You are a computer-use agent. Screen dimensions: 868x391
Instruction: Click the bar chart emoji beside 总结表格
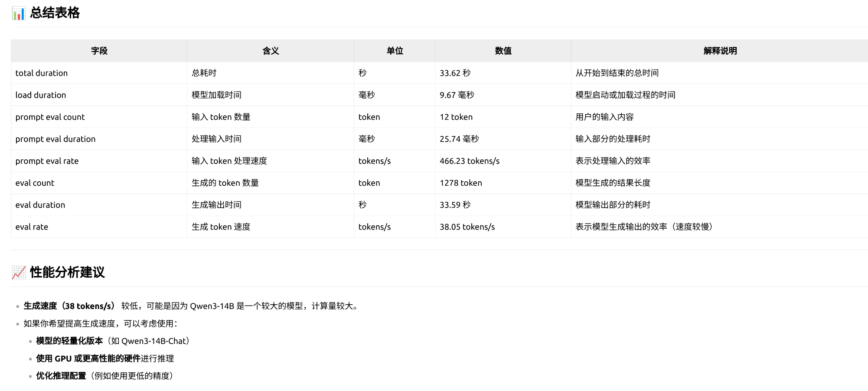click(19, 13)
